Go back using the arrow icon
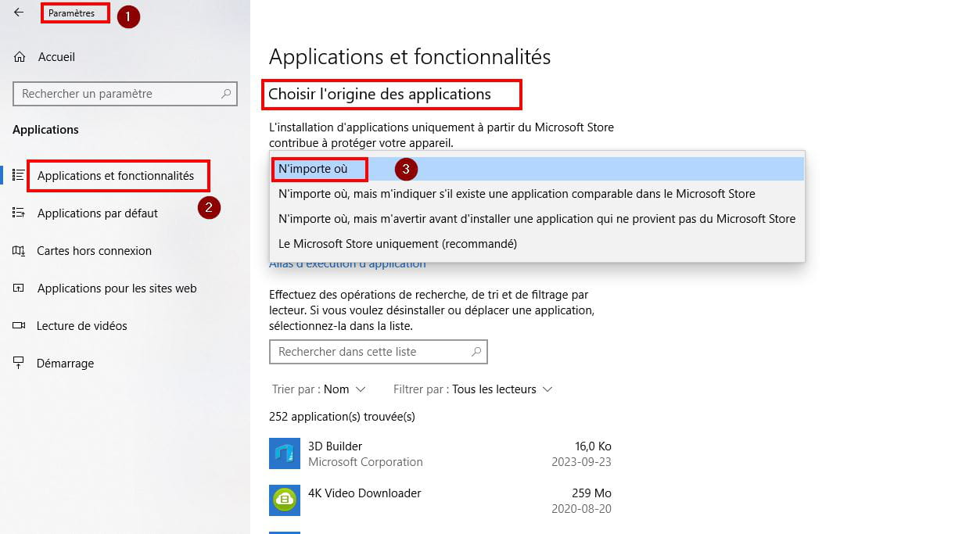 (x=19, y=13)
